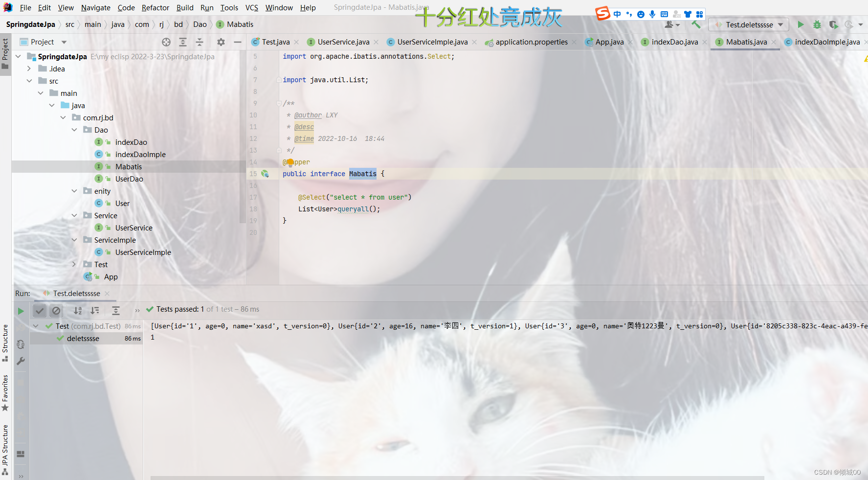The height and width of the screenshot is (480, 868).
Task: Close the Mabatis.java tab
Action: [774, 42]
